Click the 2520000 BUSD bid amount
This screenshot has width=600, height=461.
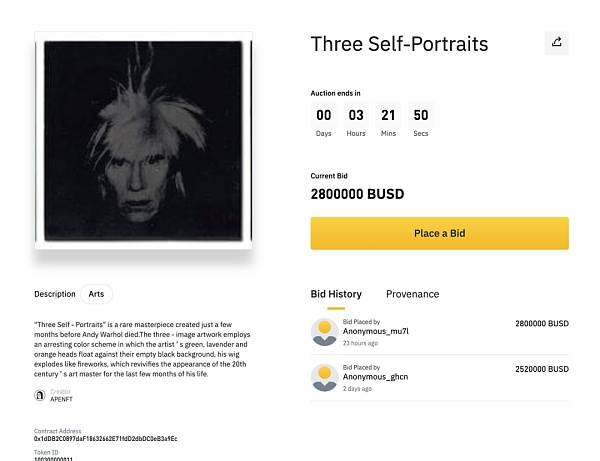click(x=542, y=369)
